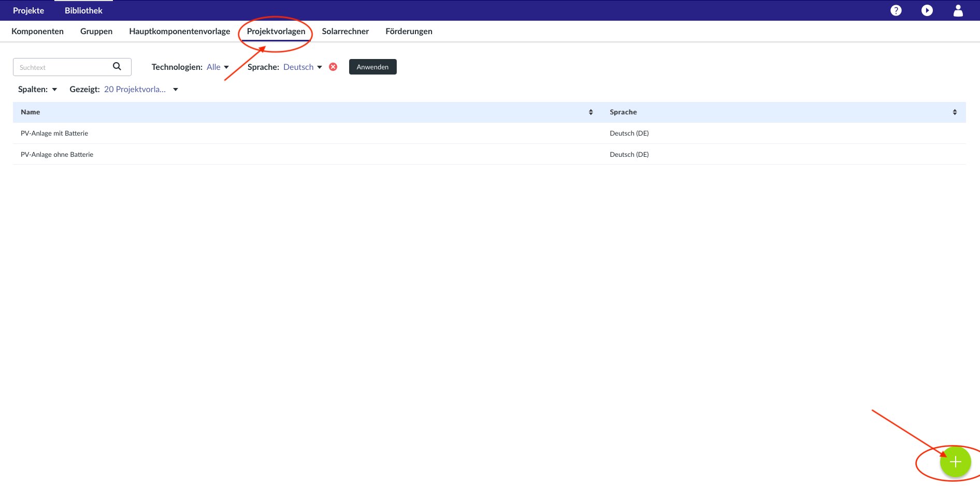Open the user profile icon
Viewport: 980px width, 486px height.
pos(958,10)
